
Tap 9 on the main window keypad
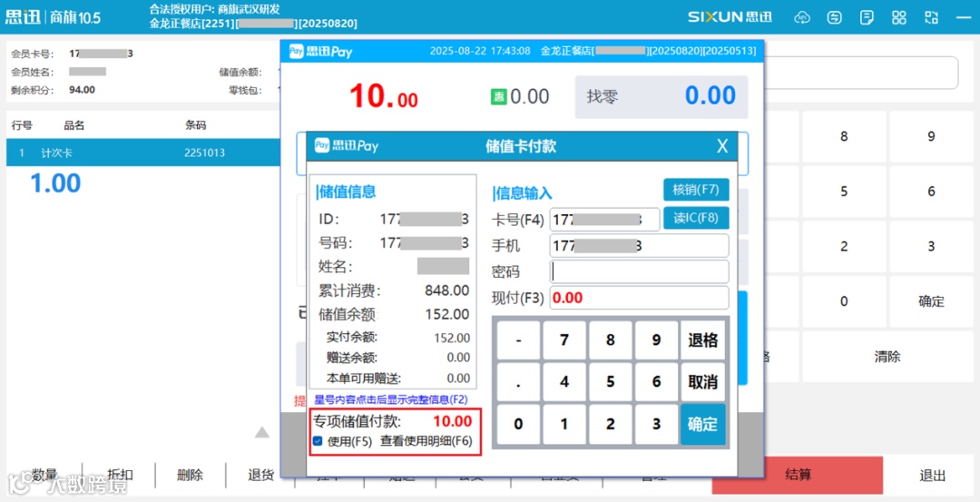click(x=931, y=137)
